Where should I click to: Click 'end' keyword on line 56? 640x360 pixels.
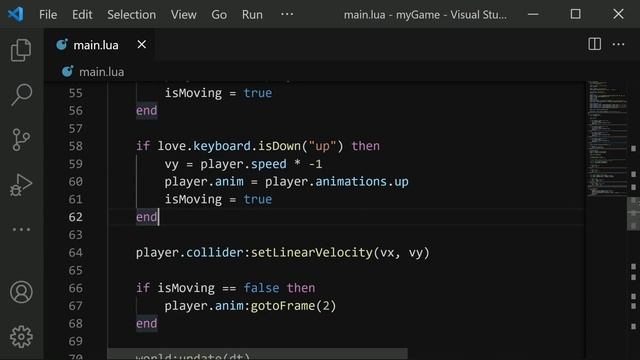pyautogui.click(x=147, y=111)
